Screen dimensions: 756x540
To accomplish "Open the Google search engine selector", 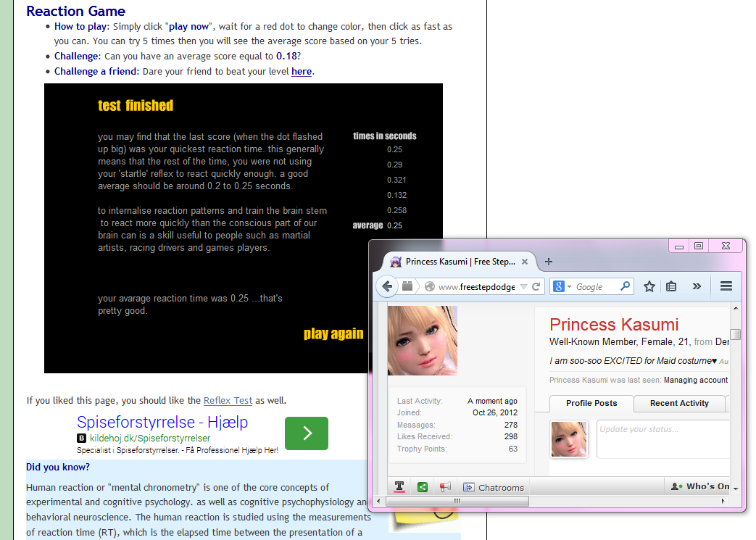I will point(562,286).
